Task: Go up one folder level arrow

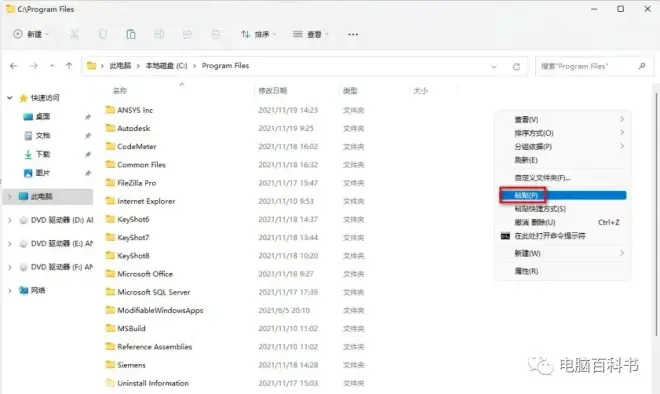Action: (x=69, y=66)
